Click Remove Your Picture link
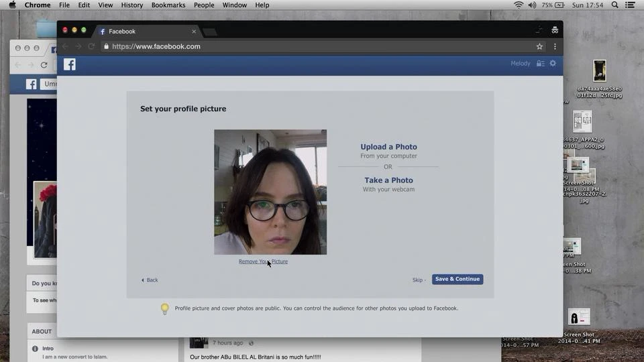The height and width of the screenshot is (362, 644). [x=263, y=261]
